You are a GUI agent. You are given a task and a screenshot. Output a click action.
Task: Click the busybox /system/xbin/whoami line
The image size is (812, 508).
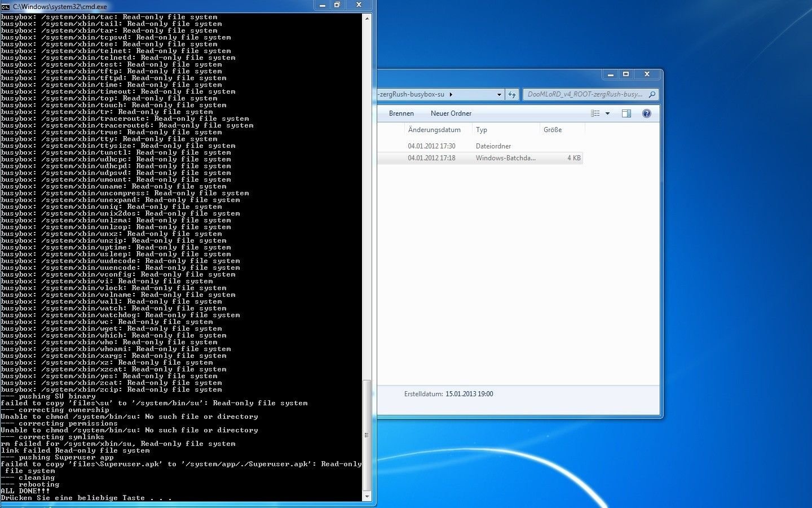pos(116,349)
